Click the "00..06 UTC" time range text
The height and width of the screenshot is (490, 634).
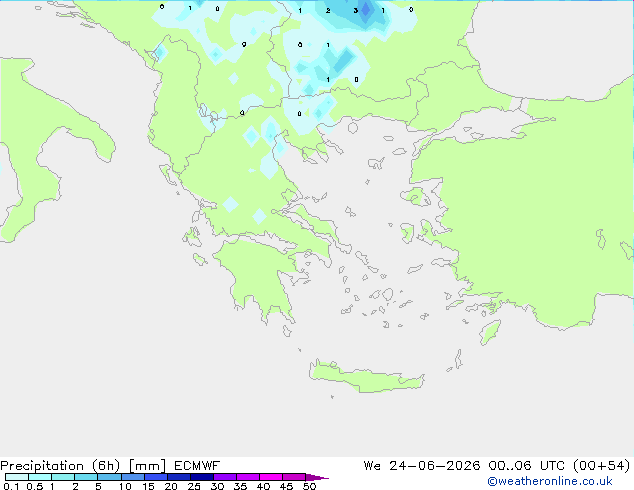pos(526,466)
